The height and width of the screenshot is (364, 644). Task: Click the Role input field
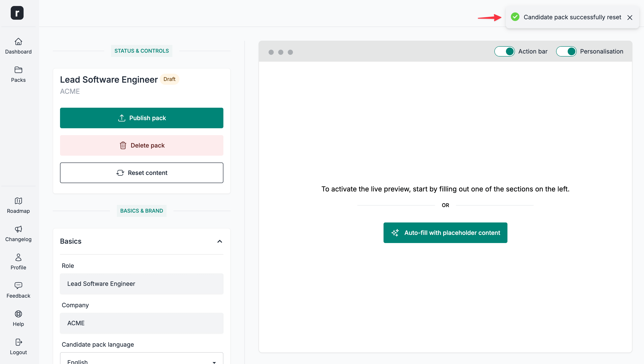(142, 284)
